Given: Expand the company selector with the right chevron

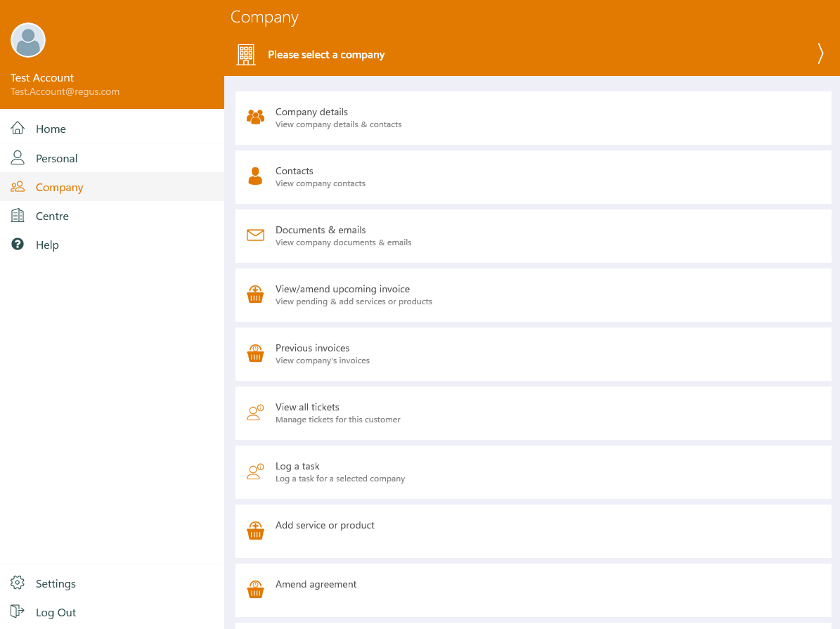Looking at the screenshot, I should pyautogui.click(x=820, y=54).
